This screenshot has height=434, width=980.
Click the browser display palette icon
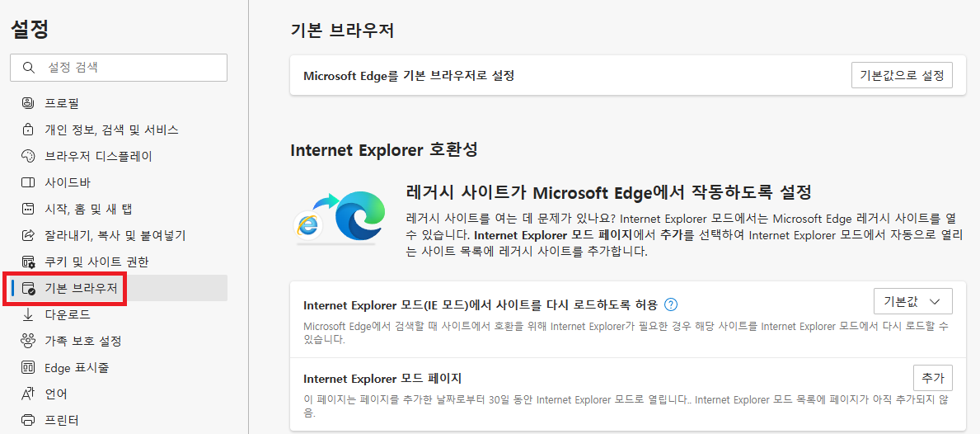[x=27, y=156]
